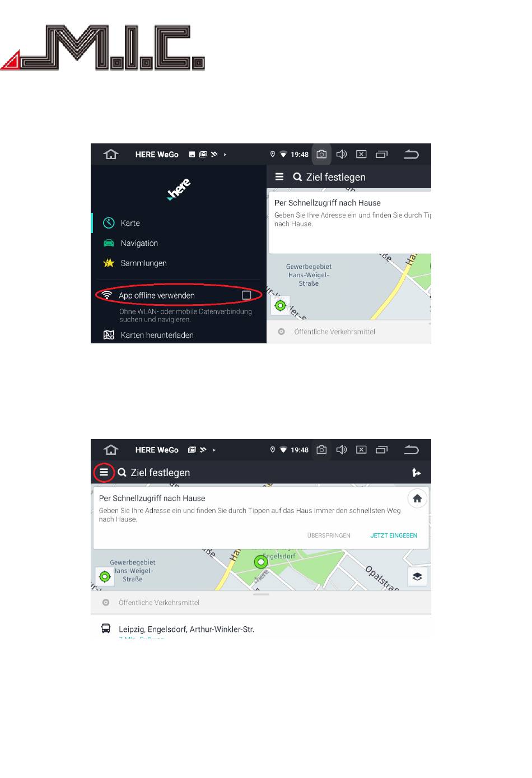The image size is (532, 778).
Task: Open the recent apps icon in the upper bar
Action: click(381, 155)
